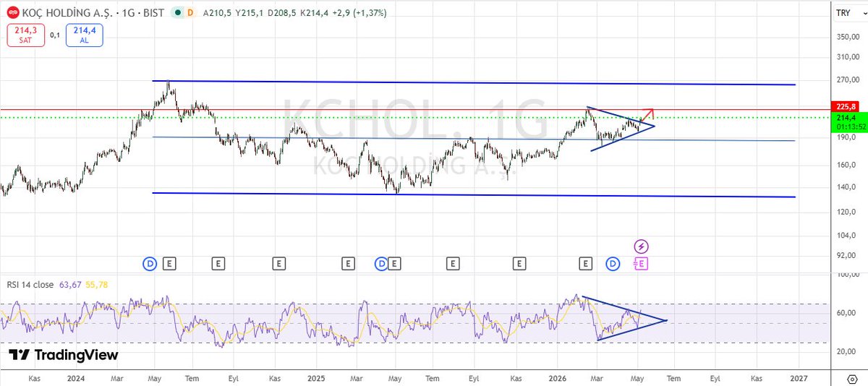
Task: Click the blue D marker nearest pink E
Action: [613, 264]
